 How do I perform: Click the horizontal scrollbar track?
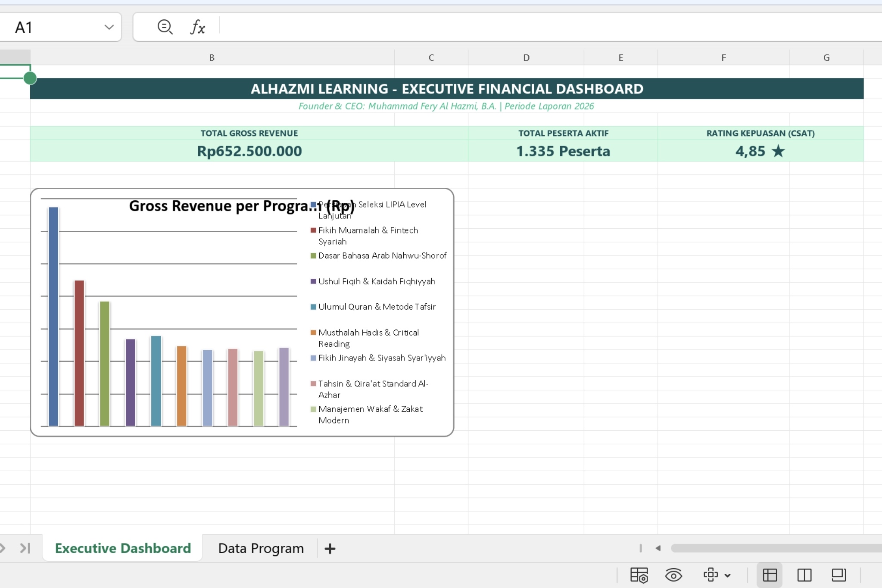tap(776, 548)
